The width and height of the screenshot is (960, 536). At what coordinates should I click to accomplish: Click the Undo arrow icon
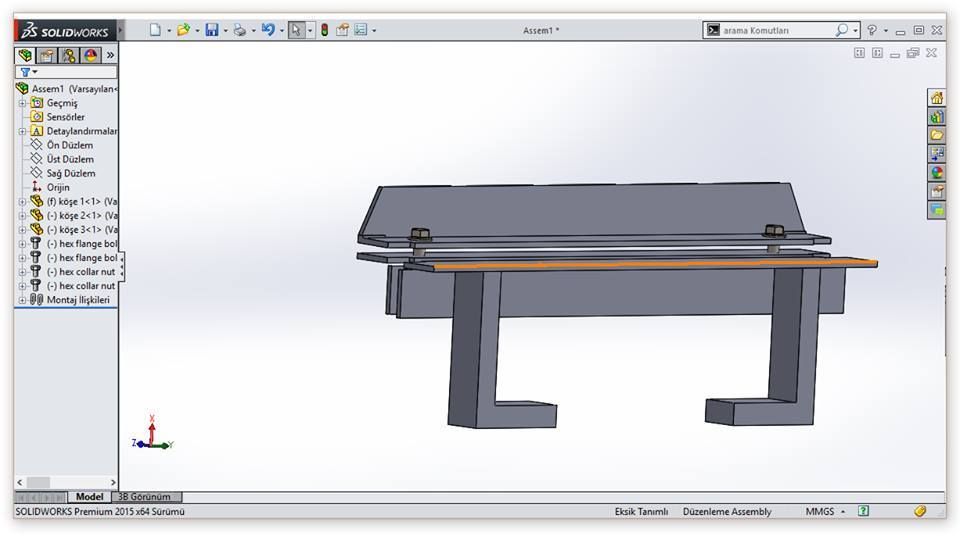click(268, 30)
